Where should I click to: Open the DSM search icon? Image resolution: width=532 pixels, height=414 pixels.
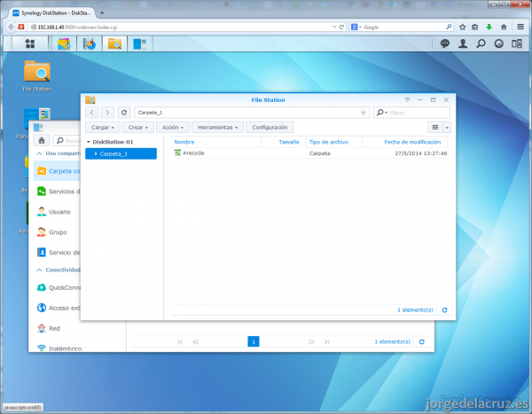click(481, 43)
